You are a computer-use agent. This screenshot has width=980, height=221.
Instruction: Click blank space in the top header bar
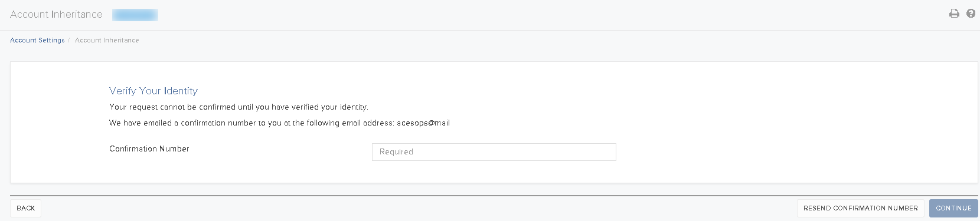click(x=531, y=15)
